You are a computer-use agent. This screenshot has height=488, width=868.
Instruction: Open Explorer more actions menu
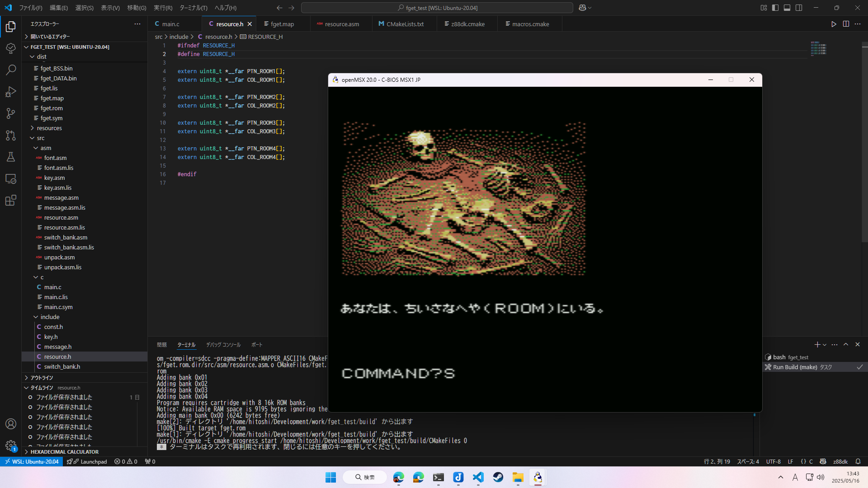coord(137,24)
